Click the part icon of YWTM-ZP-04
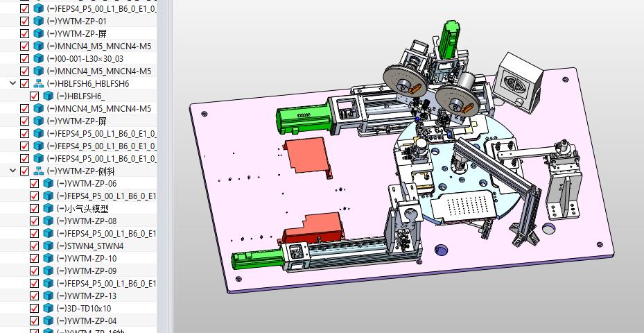Screen dimensions: 644x333 (x=48, y=321)
